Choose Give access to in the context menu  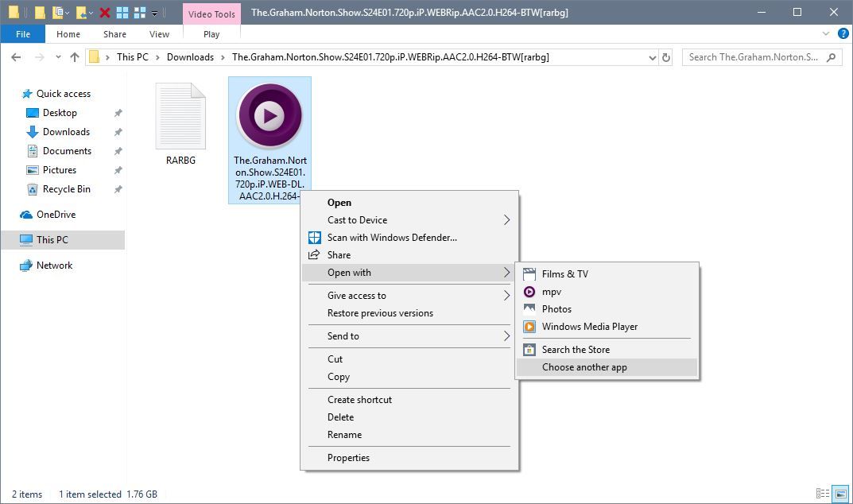point(410,296)
